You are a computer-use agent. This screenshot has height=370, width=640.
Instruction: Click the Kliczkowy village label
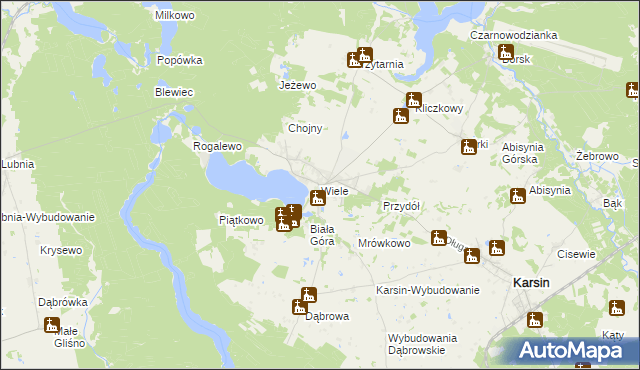(439, 109)
